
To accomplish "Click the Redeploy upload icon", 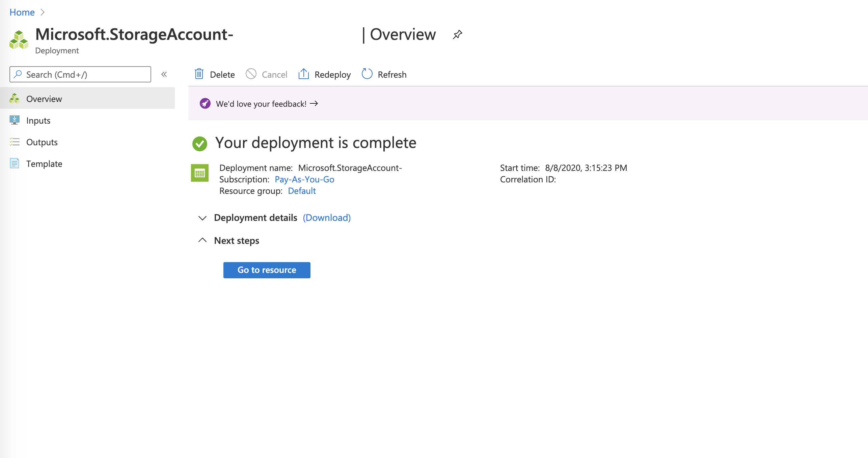I will 304,74.
